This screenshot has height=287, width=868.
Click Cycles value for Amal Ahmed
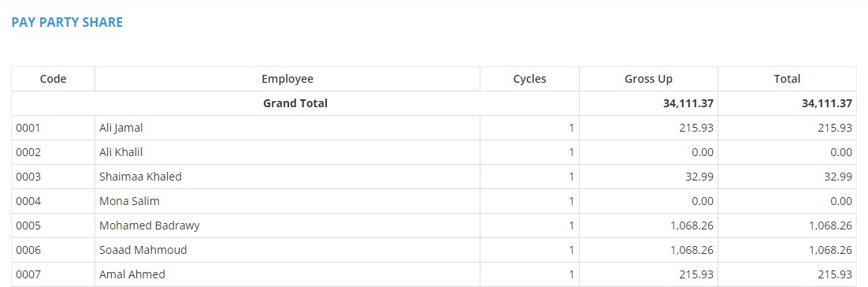[571, 274]
